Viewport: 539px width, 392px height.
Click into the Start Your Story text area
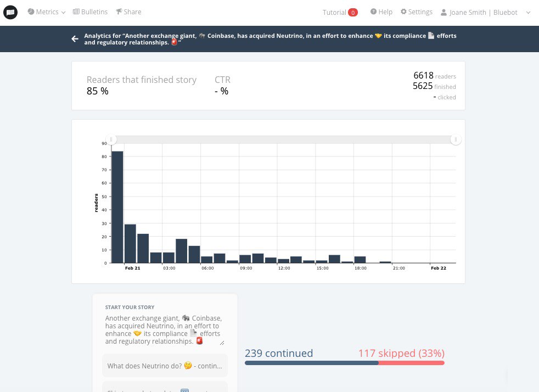[165, 330]
